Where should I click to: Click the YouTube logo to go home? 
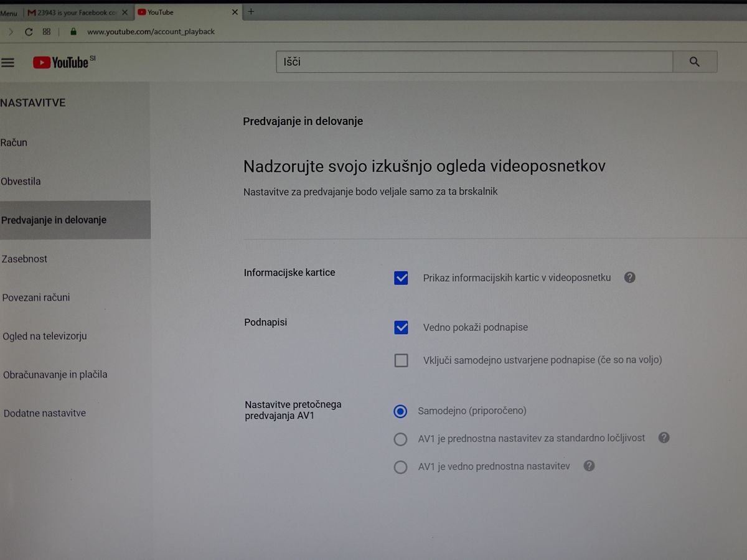[x=61, y=62]
